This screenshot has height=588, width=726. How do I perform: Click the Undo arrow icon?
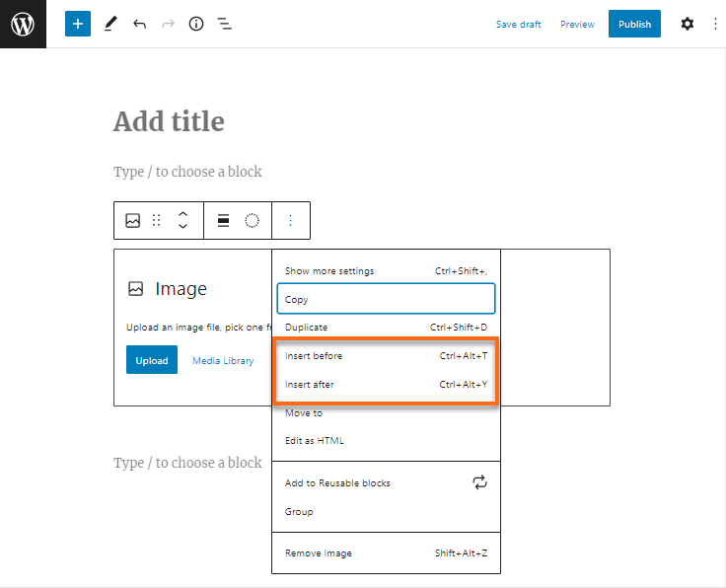tap(139, 24)
